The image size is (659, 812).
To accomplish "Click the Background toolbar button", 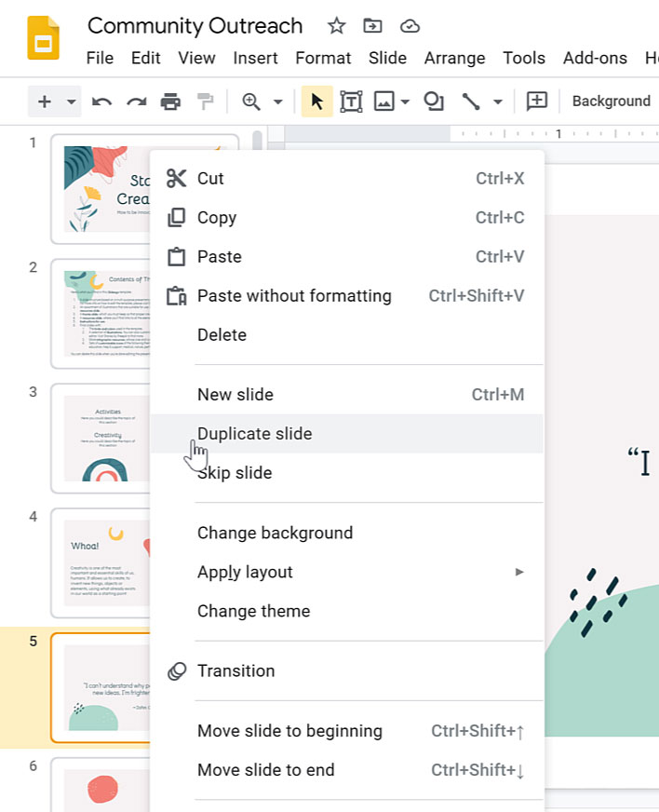I will tap(611, 101).
